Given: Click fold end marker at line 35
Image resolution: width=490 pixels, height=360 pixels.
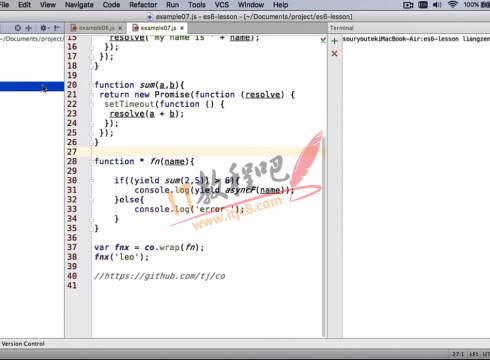Looking at the screenshot, I should pos(91,229).
